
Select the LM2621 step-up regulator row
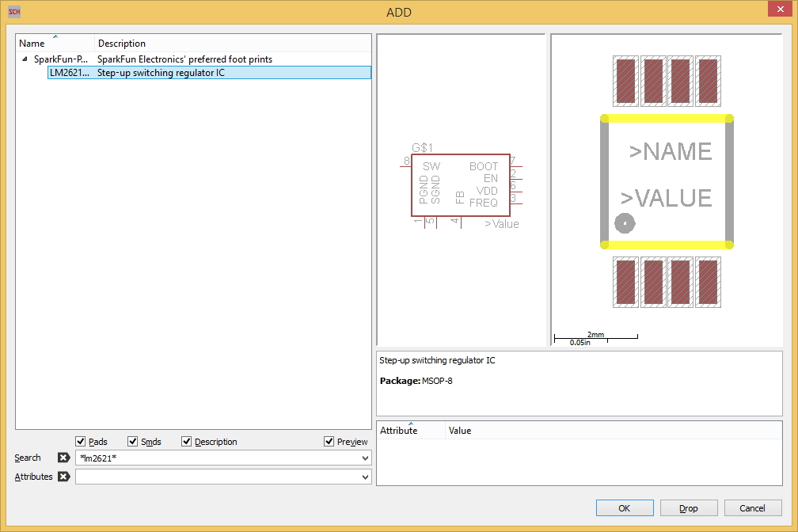209,73
